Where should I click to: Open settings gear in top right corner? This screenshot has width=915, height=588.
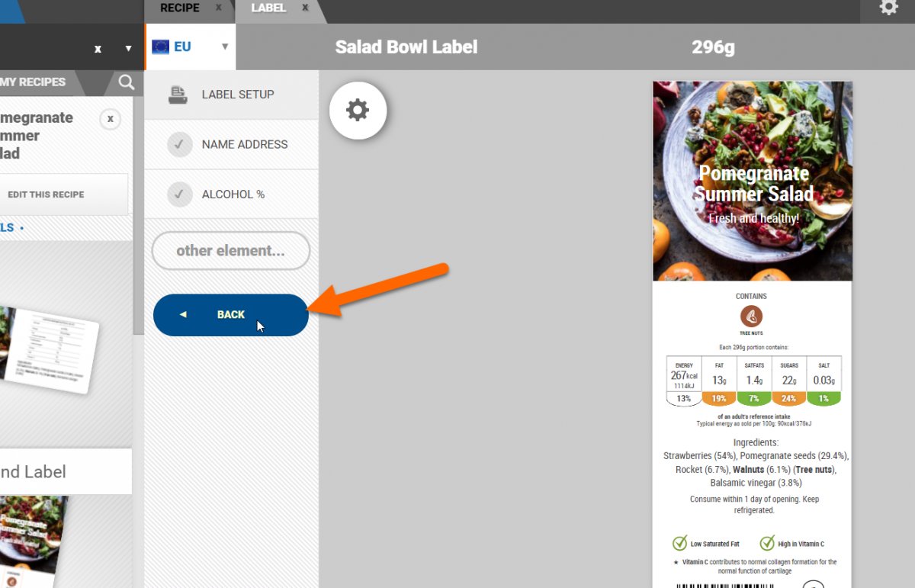(888, 8)
